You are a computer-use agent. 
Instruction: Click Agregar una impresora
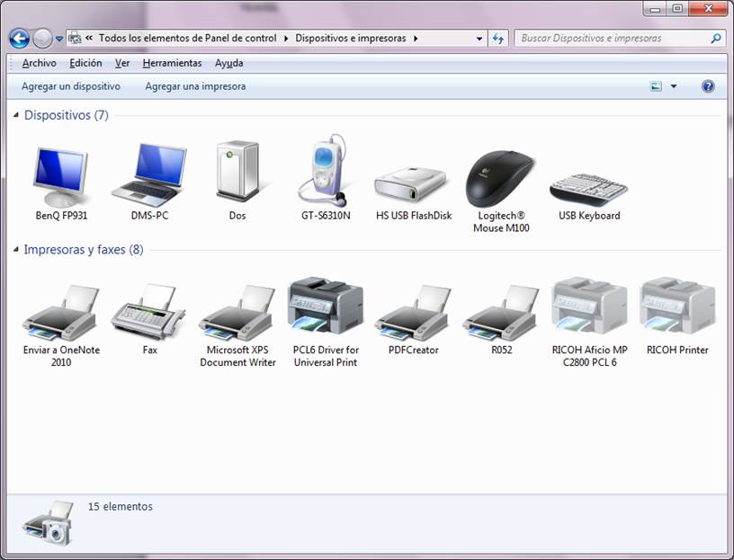[x=195, y=86]
